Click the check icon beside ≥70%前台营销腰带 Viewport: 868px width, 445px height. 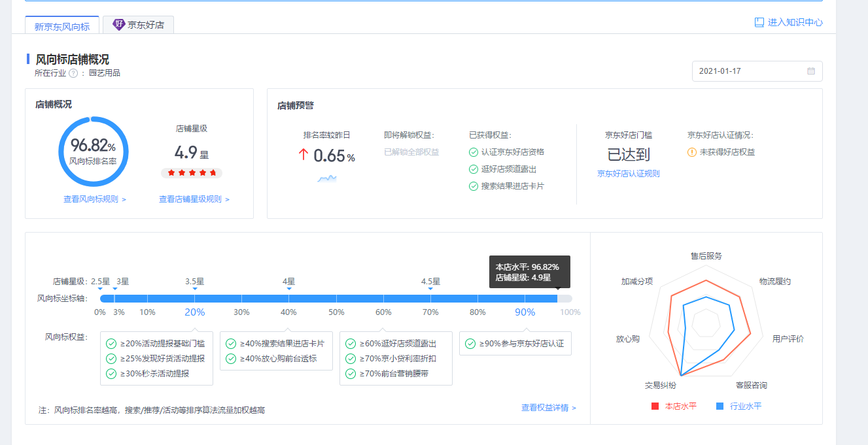click(x=351, y=374)
